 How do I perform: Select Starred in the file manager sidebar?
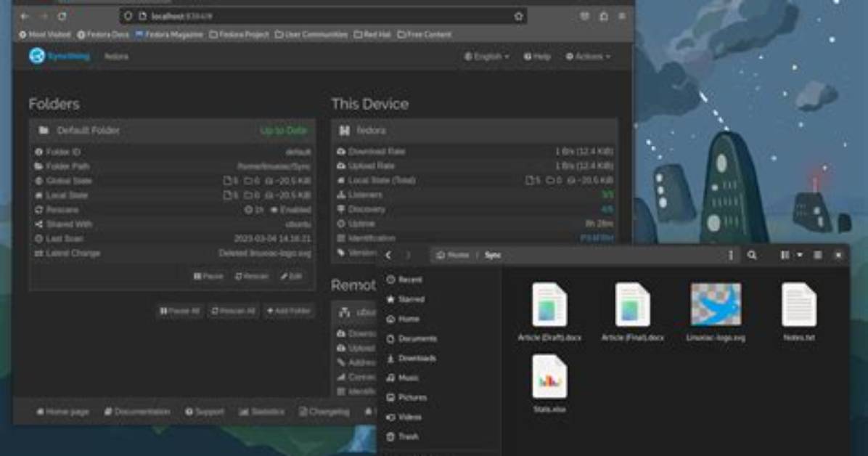coord(406,299)
